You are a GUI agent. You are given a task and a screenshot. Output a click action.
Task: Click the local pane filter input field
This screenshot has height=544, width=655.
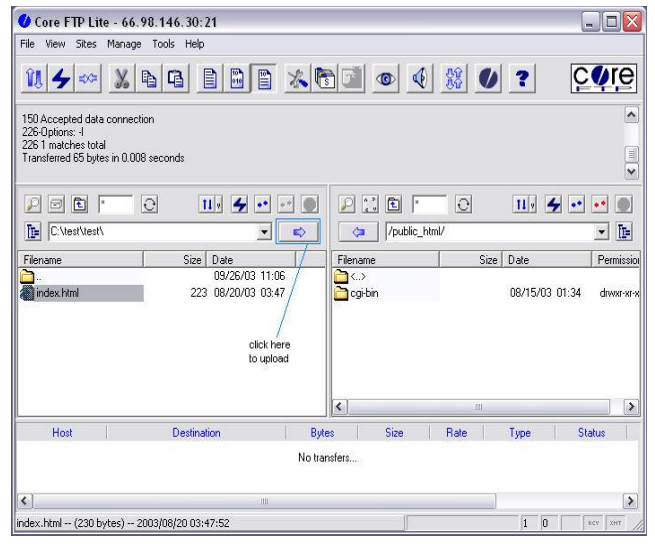coord(116,205)
